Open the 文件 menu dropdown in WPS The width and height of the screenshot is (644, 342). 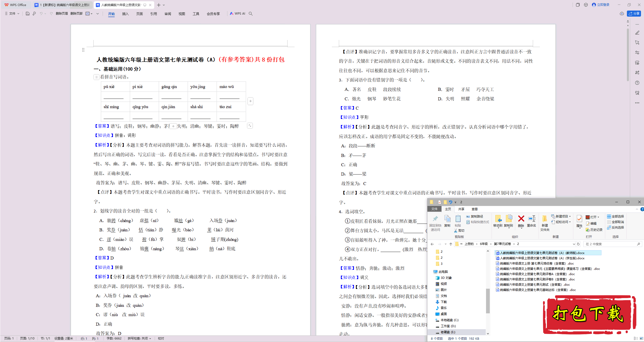tap(12, 14)
